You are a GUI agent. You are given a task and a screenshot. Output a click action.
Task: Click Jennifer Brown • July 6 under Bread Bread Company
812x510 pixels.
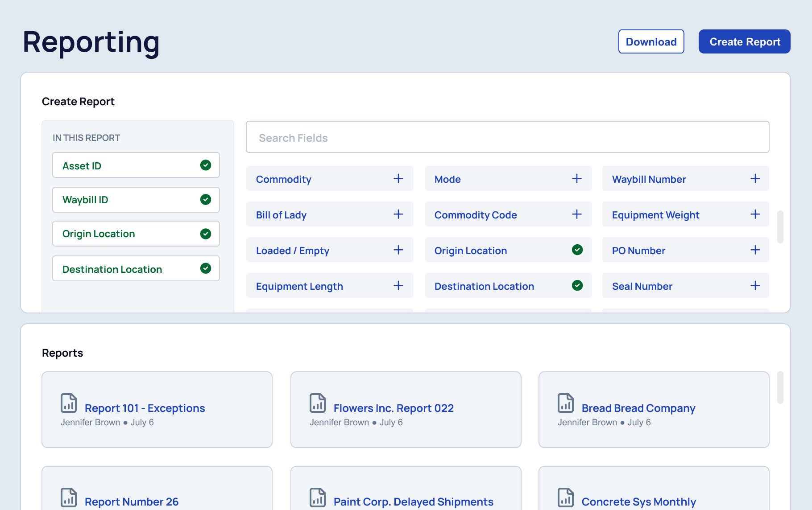604,422
